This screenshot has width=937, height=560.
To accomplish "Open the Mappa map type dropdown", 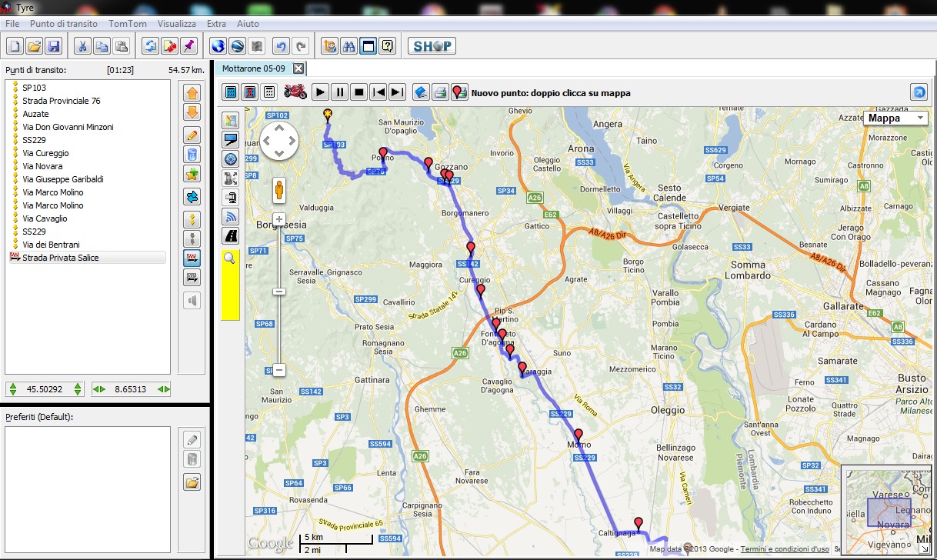I will (895, 118).
